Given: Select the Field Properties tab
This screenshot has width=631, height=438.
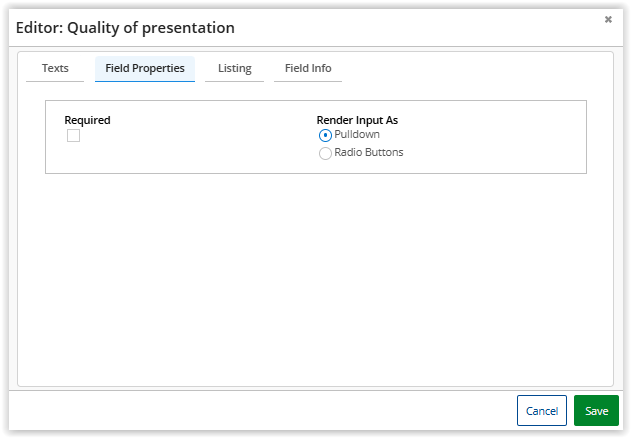Looking at the screenshot, I should 145,69.
